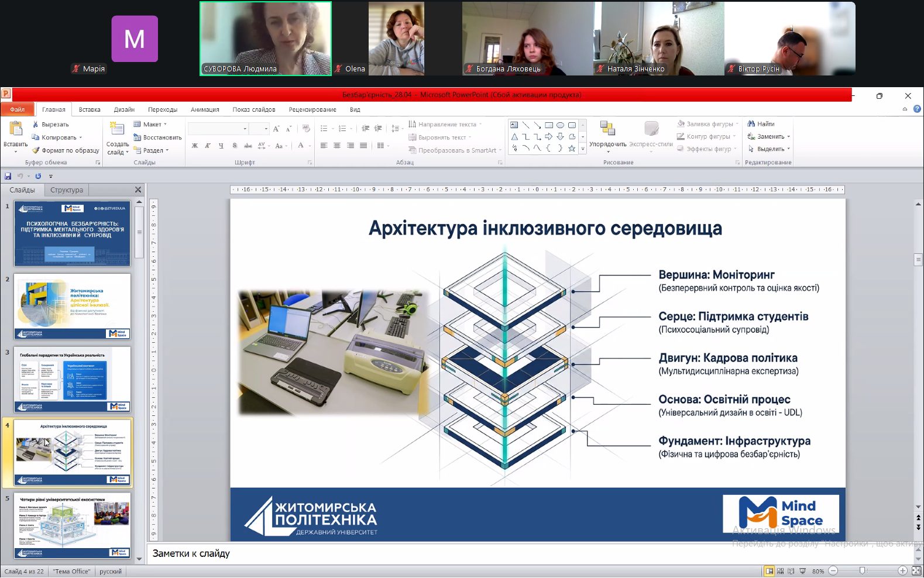Click the Восстановить (Reset) button
The height and width of the screenshot is (578, 924).
(157, 137)
